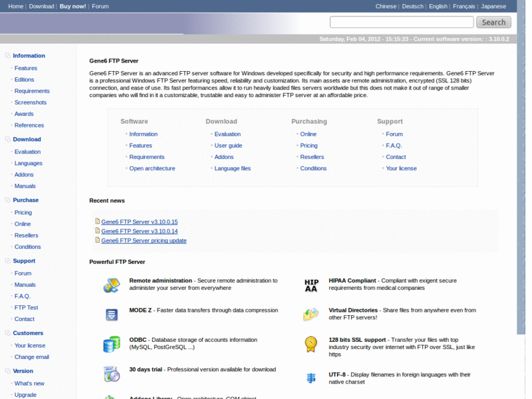The image size is (532, 399).
Task: Click the Search button
Action: click(493, 22)
